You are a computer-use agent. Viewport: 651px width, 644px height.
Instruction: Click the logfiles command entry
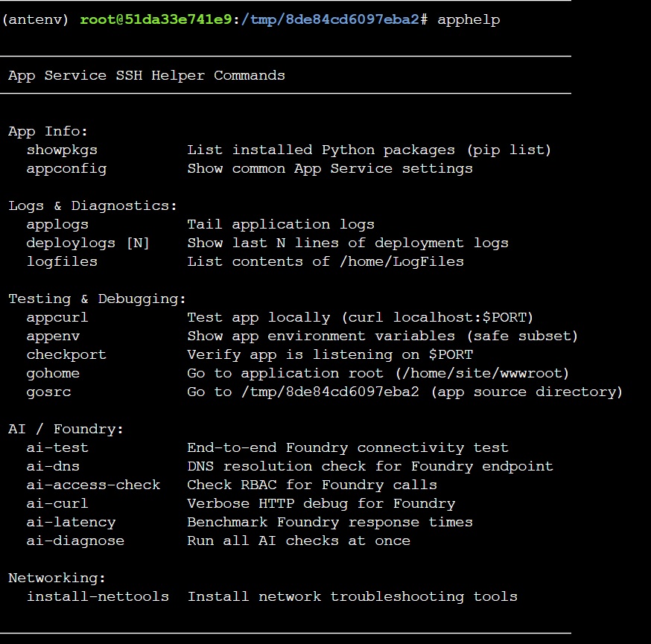[62, 261]
